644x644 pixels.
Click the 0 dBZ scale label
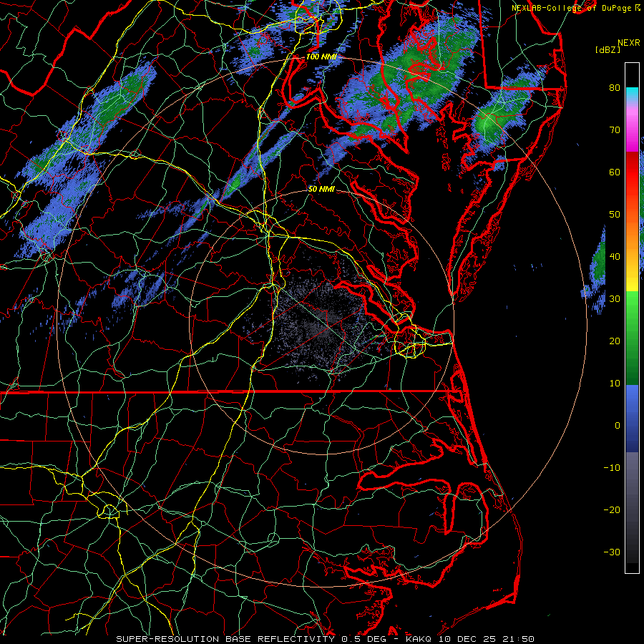618,426
